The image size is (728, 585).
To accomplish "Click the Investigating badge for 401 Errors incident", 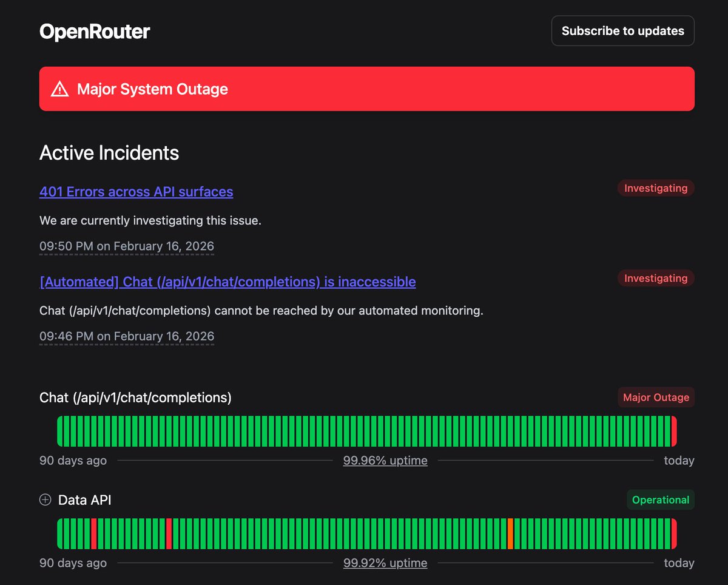I will point(656,188).
